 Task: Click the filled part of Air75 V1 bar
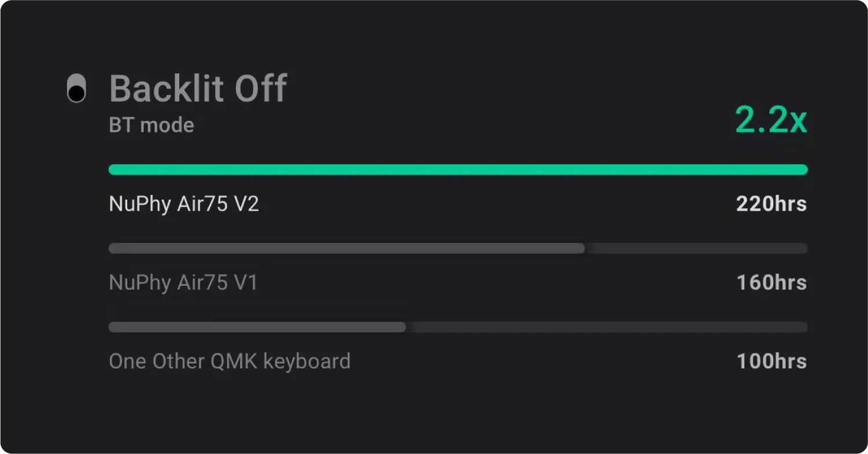[347, 248]
